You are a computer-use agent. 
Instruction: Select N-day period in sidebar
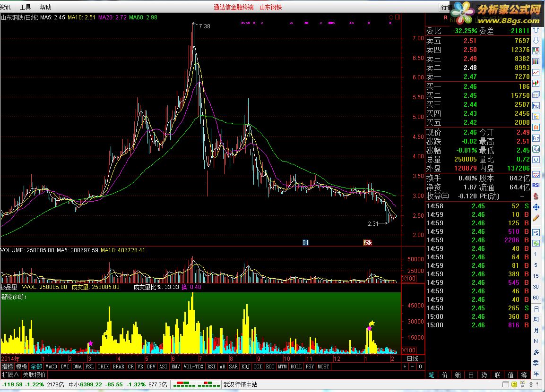(536, 341)
